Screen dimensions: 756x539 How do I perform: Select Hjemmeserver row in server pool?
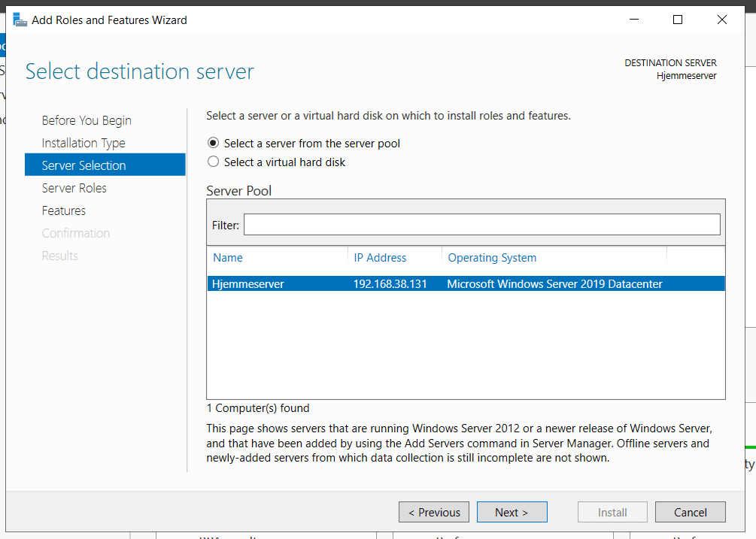pos(249,283)
